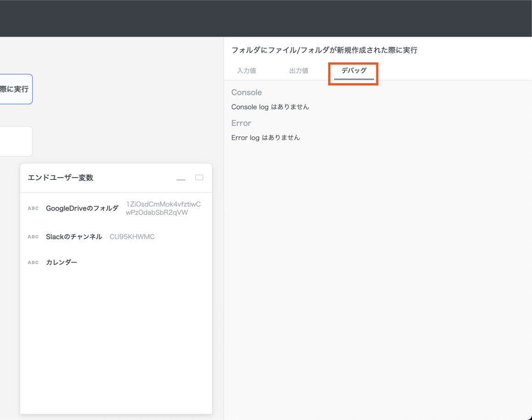Switch to the 入力値 tab
The height and width of the screenshot is (420, 532).
(x=246, y=71)
